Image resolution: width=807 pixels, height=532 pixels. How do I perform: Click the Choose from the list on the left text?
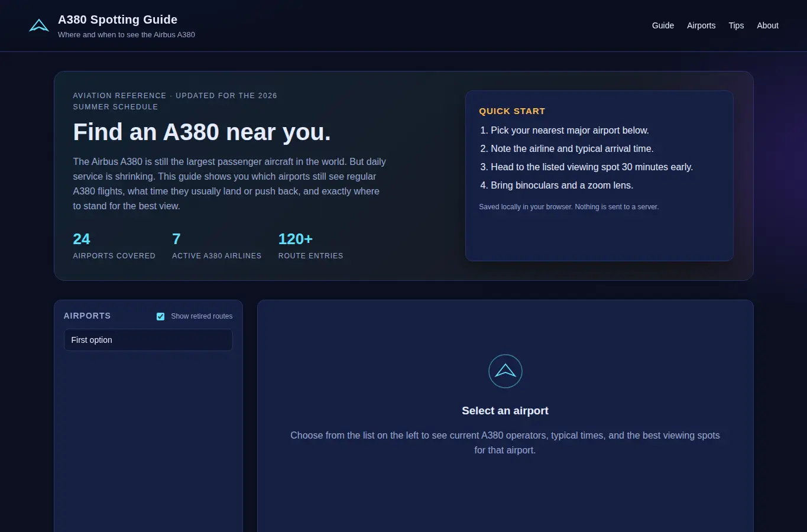[505, 443]
